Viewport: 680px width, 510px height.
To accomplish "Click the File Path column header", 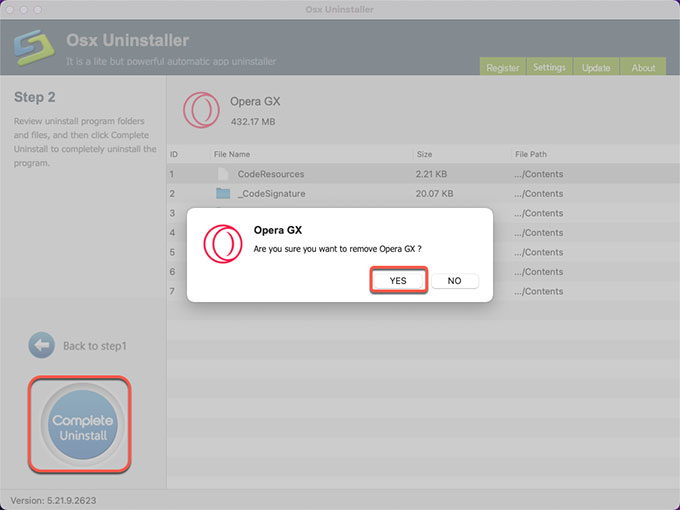I will (532, 155).
